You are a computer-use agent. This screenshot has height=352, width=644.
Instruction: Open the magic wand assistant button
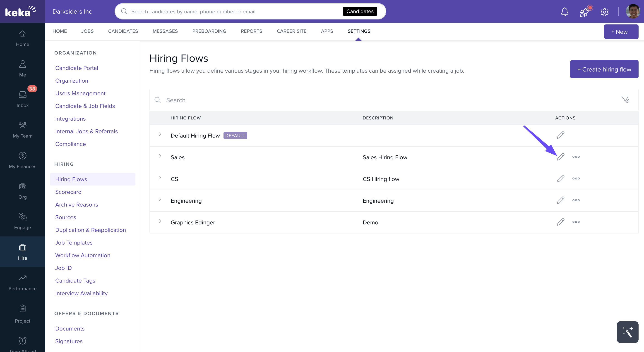click(627, 332)
